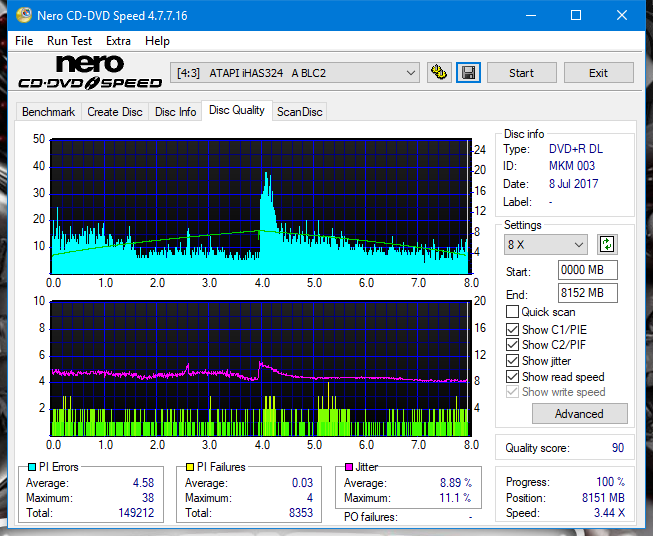Image resolution: width=653 pixels, height=536 pixels.
Task: Open the drive selection dropdown
Action: tap(295, 73)
